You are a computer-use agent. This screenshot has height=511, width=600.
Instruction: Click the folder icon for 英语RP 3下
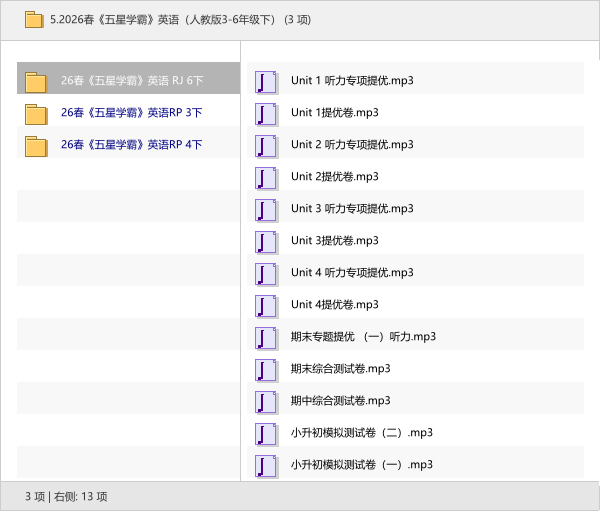[36, 113]
